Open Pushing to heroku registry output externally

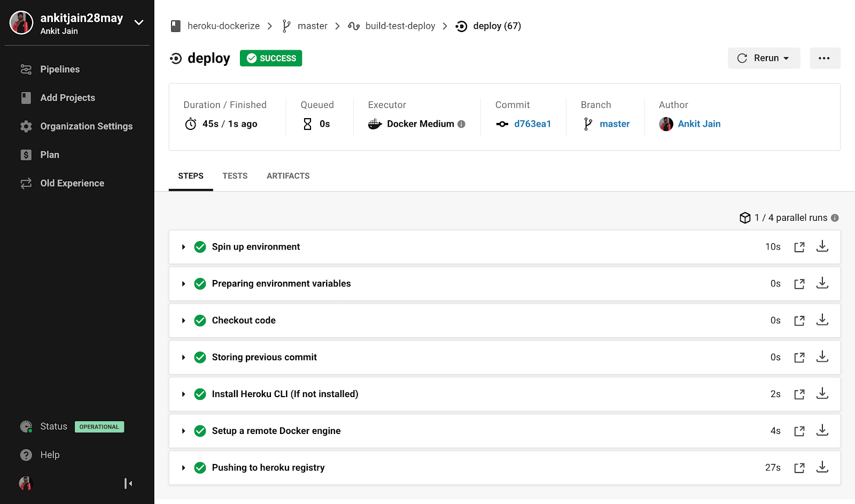[x=799, y=468]
